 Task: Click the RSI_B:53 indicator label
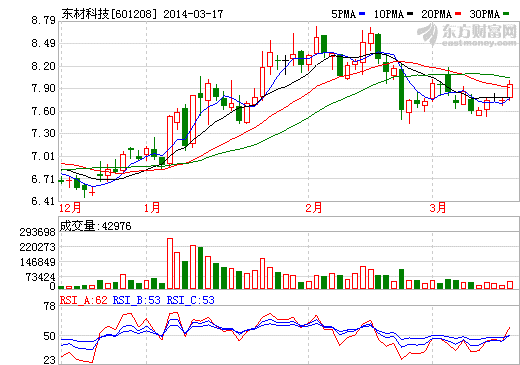point(137,300)
